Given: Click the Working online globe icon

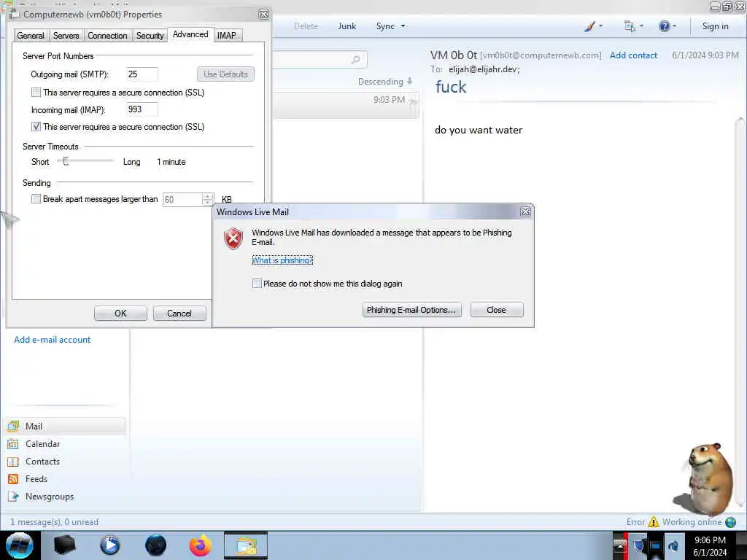Looking at the screenshot, I should tap(730, 522).
